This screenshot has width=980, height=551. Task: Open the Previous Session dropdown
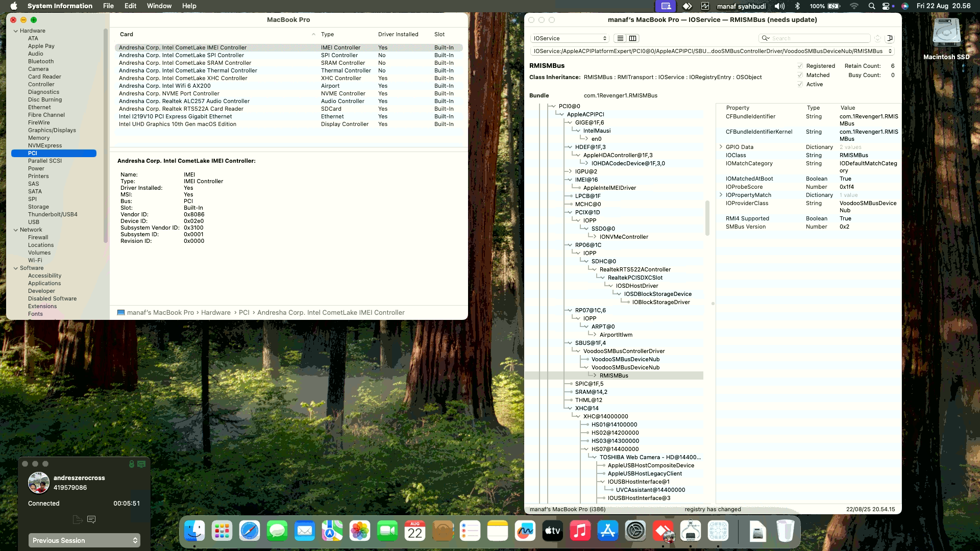click(84, 540)
